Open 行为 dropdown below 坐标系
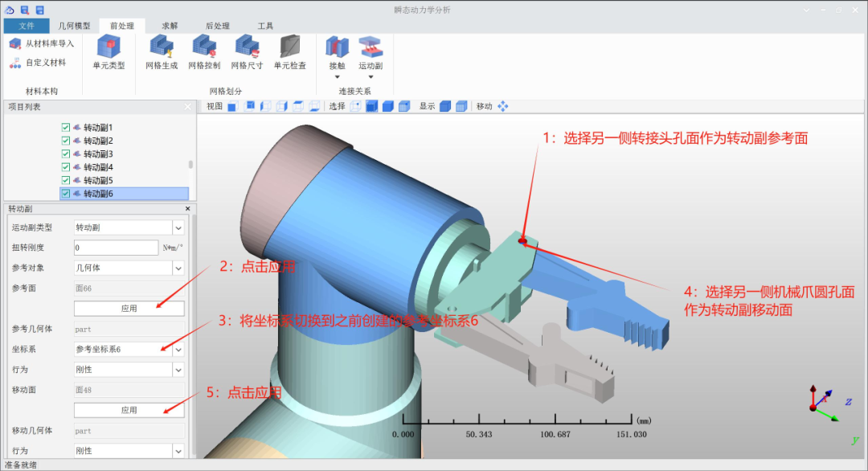 point(178,370)
